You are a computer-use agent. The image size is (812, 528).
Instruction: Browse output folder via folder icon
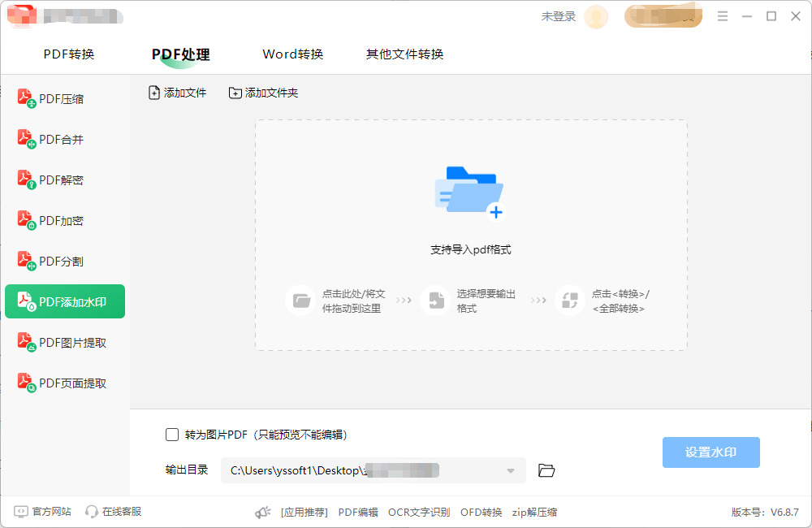(546, 470)
